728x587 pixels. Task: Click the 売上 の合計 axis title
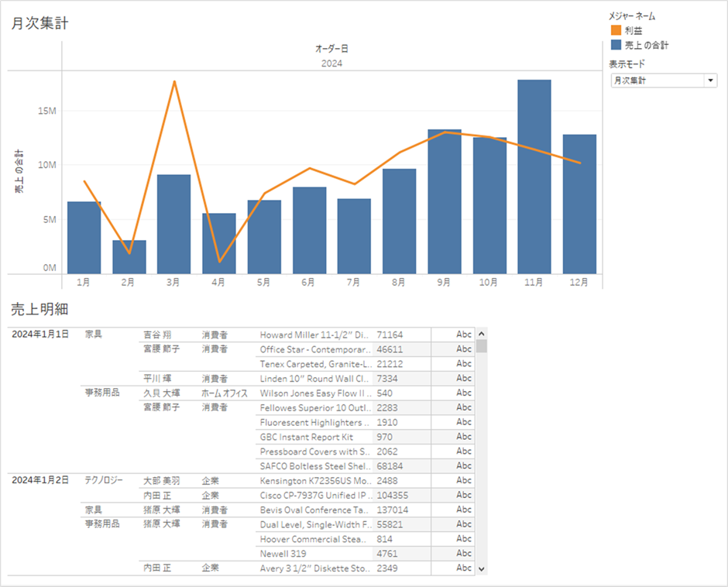pyautogui.click(x=19, y=171)
